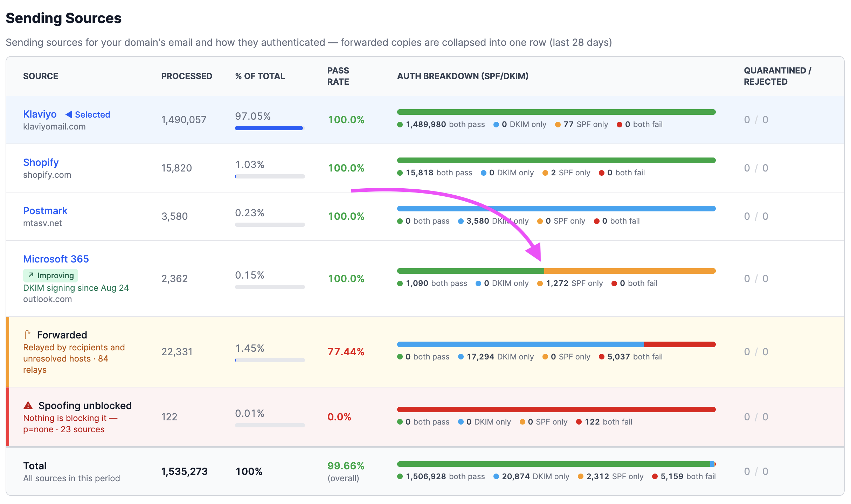This screenshot has height=504, width=851.
Task: Click the red warning triangle beside Spoofing unblocked
Action: pyautogui.click(x=28, y=405)
